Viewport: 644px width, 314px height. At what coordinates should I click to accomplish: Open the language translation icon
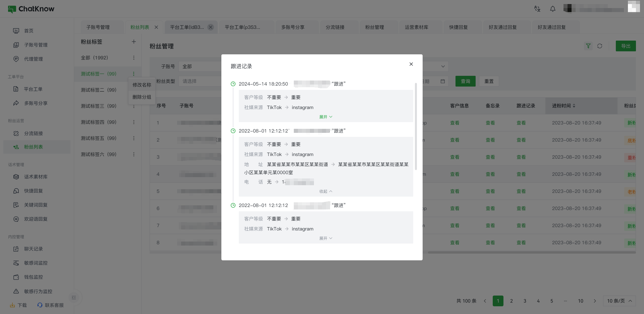[537, 9]
